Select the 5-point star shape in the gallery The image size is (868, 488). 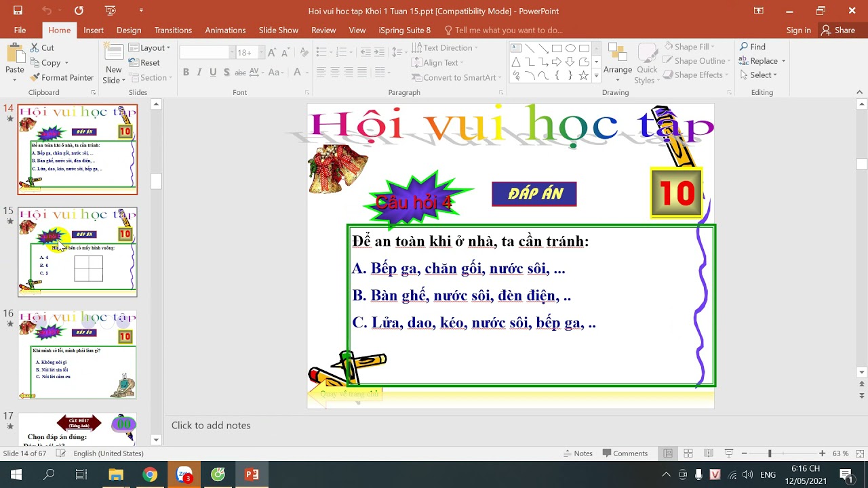pos(584,75)
